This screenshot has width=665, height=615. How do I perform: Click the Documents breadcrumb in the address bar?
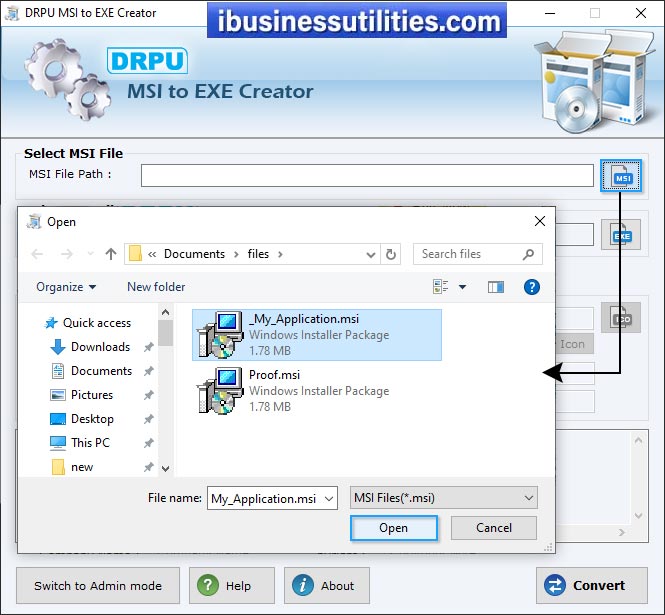pyautogui.click(x=194, y=254)
